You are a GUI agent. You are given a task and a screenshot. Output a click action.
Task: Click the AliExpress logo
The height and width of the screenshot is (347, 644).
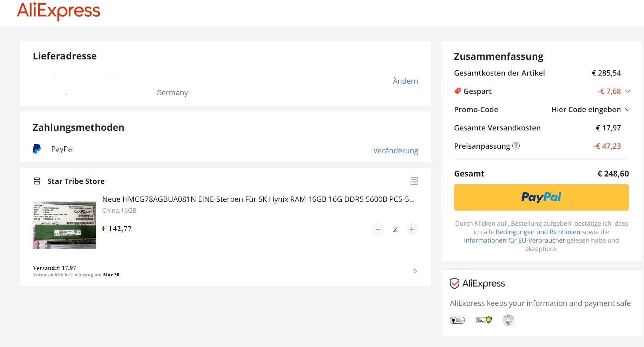[x=59, y=11]
